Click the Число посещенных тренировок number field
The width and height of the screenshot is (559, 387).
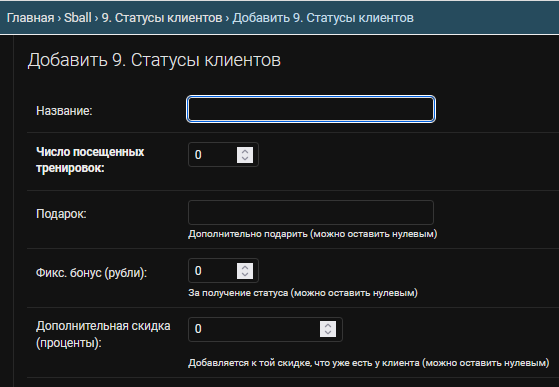[223, 155]
